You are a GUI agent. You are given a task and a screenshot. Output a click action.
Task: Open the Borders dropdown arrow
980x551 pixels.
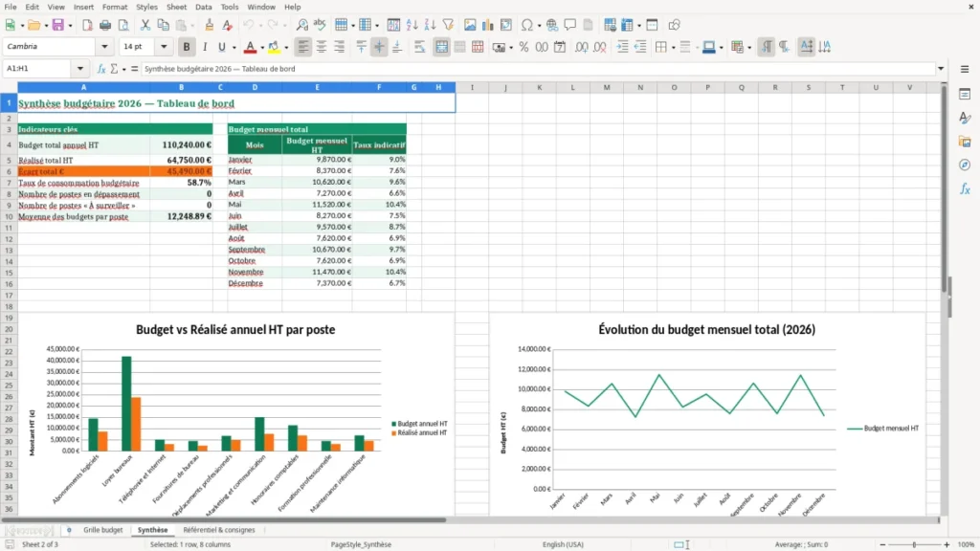(x=673, y=48)
